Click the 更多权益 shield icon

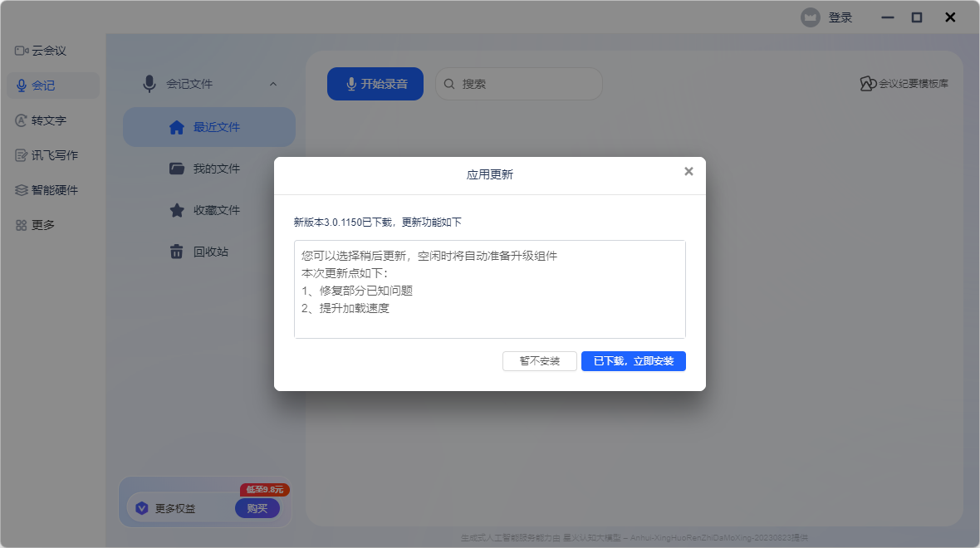click(142, 509)
